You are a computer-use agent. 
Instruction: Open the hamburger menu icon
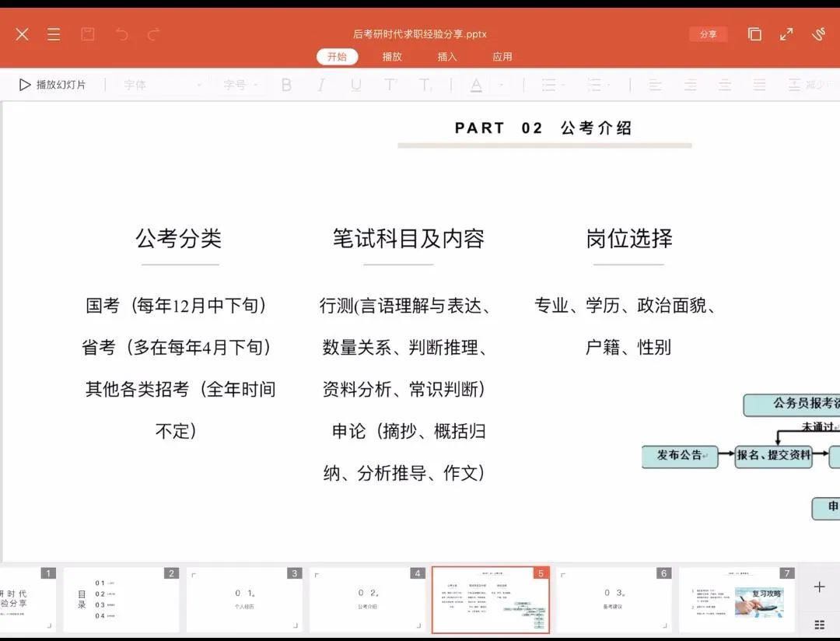click(54, 34)
